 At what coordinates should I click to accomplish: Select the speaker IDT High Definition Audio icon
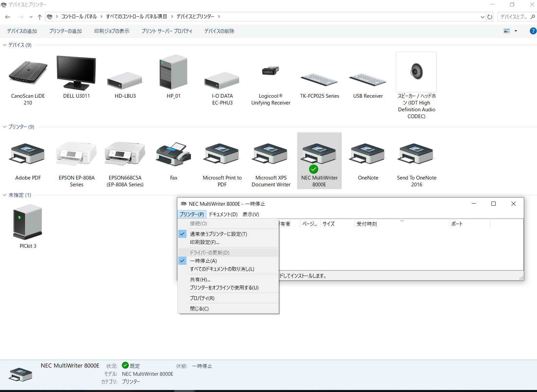coord(416,72)
